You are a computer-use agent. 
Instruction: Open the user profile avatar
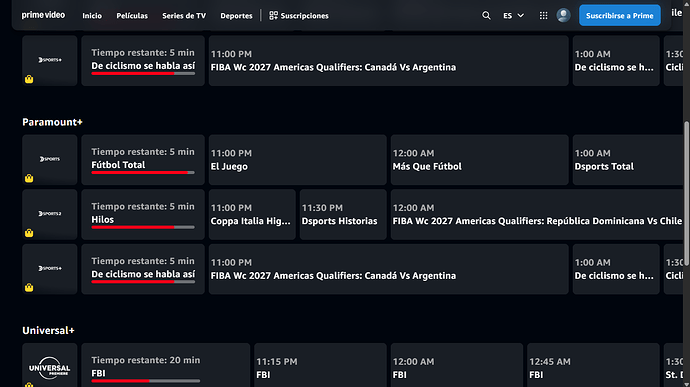(563, 15)
